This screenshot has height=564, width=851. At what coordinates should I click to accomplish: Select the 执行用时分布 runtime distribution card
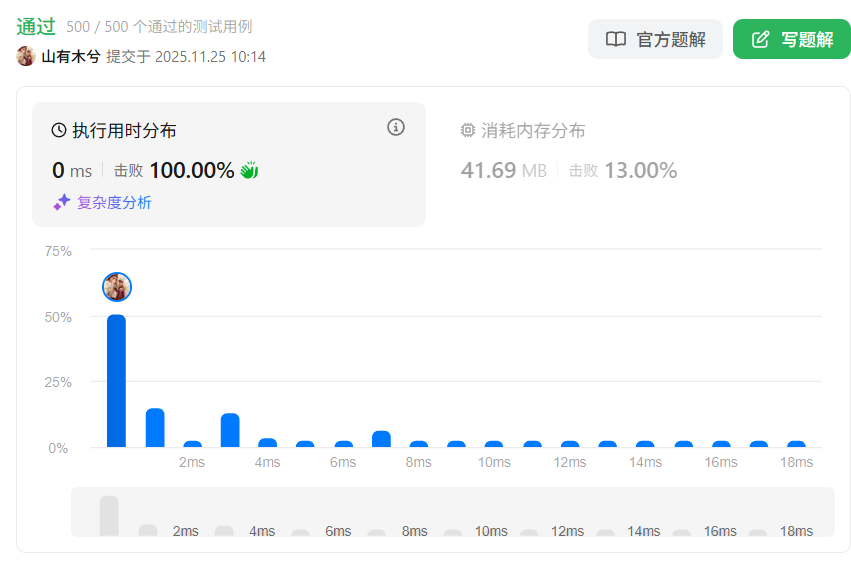click(228, 164)
